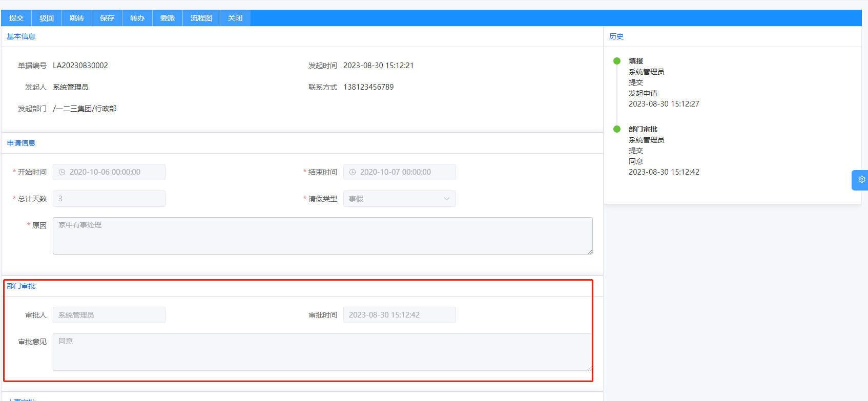Click document number LA20230830002
Screen dimensions: 868x401
(x=80, y=66)
